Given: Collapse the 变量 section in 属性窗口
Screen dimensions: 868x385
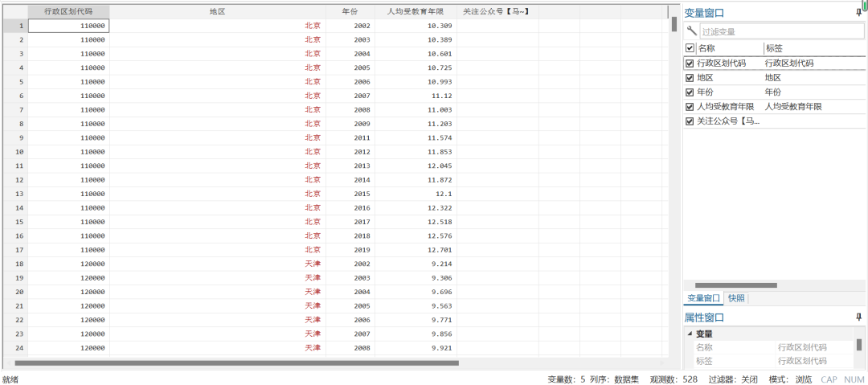Looking at the screenshot, I should click(x=690, y=334).
